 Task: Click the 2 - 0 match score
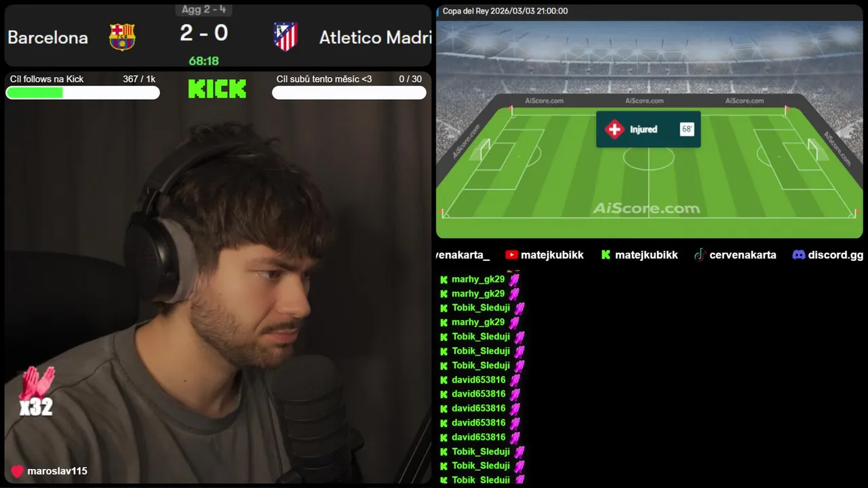click(x=203, y=33)
